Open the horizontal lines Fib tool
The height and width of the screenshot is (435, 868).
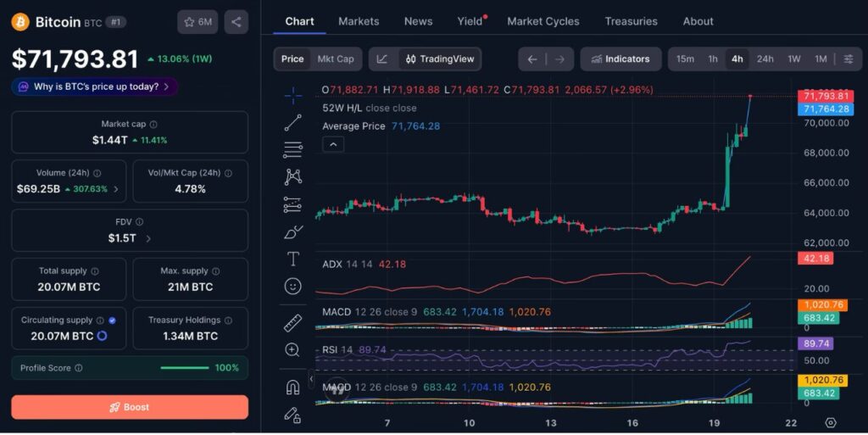[x=292, y=149]
